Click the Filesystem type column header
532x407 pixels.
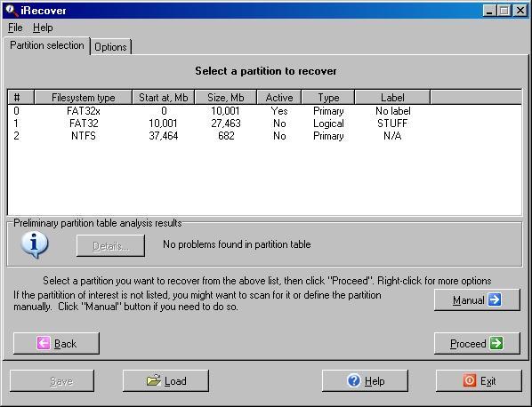83,98
